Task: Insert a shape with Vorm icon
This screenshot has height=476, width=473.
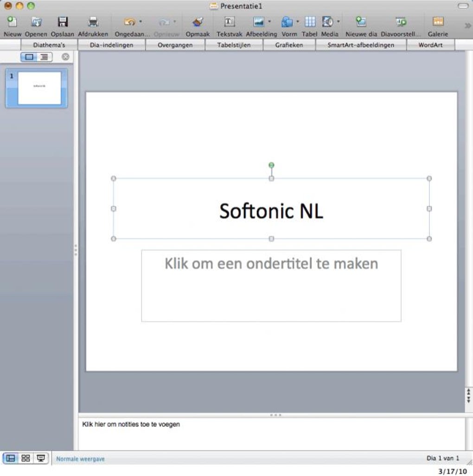Action: (x=287, y=22)
